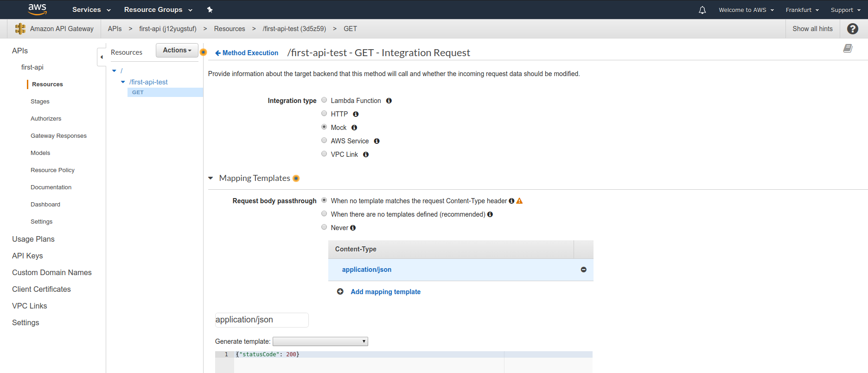The width and height of the screenshot is (868, 373).
Task: Open the help question mark icon
Action: point(852,29)
